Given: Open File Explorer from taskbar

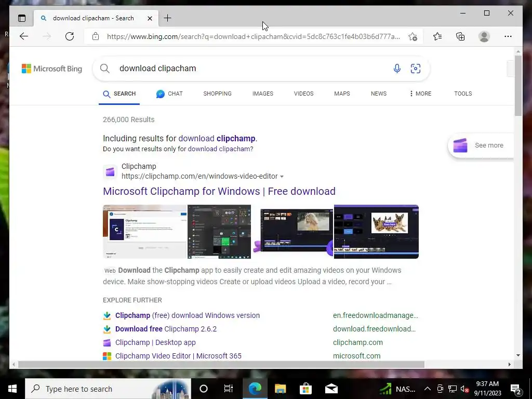Looking at the screenshot, I should [x=280, y=389].
